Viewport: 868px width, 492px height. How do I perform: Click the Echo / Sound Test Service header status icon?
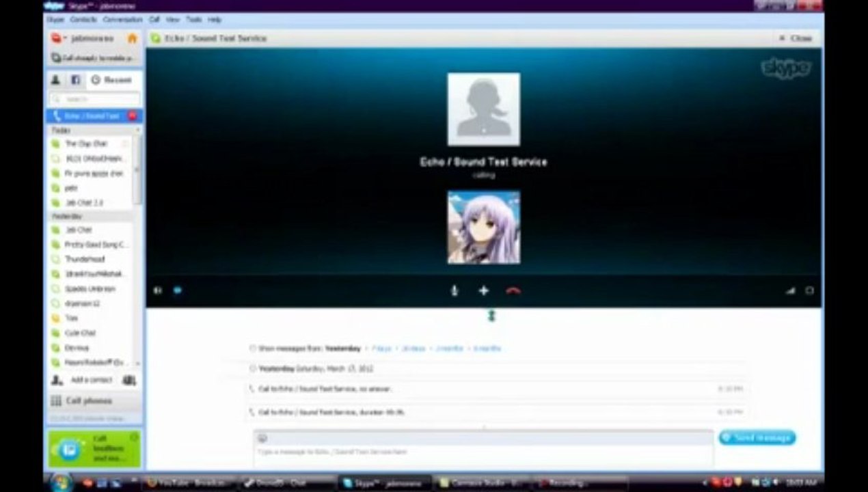156,38
